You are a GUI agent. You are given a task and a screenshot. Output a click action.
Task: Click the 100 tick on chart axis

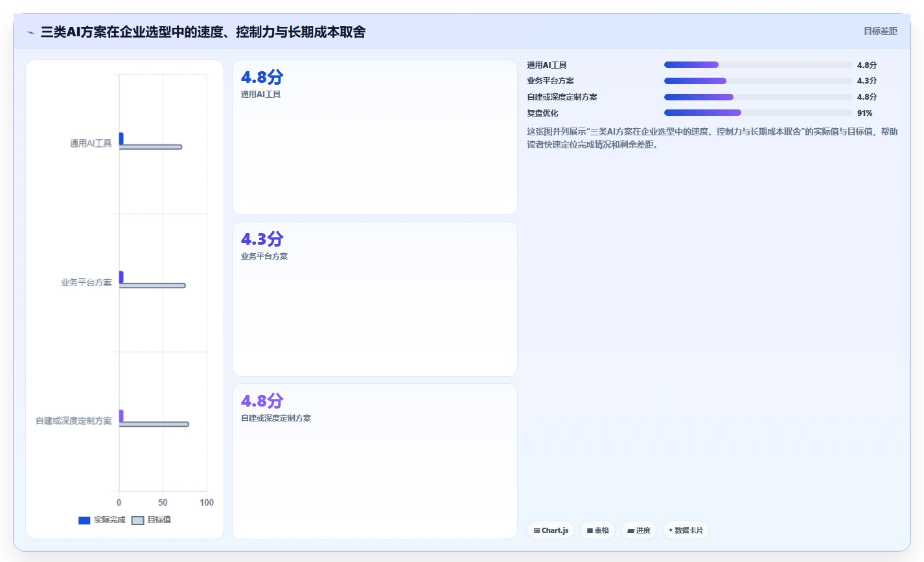pos(207,502)
